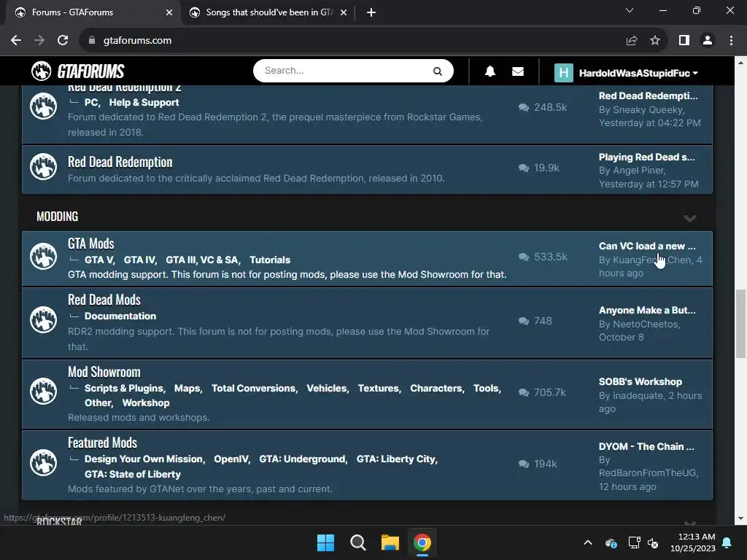Open the latest post SOBB's Workshop
This screenshot has width=747, height=560.
(640, 381)
